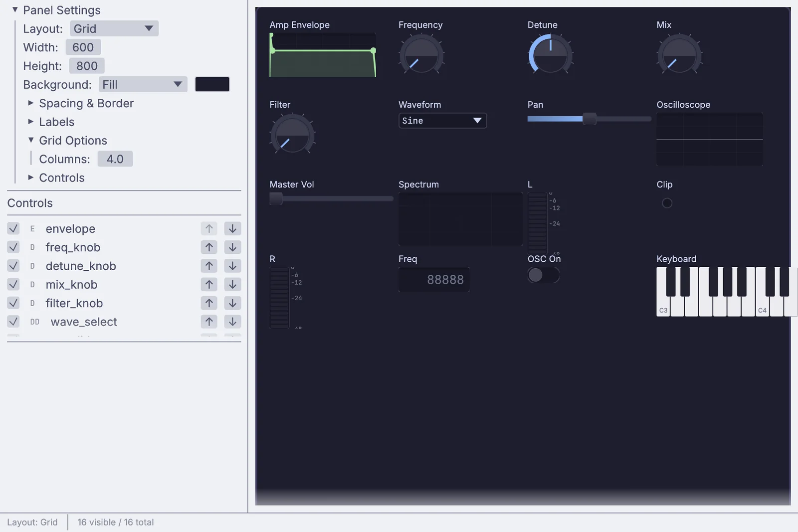
Task: Click the Mix knob
Action: [679, 55]
